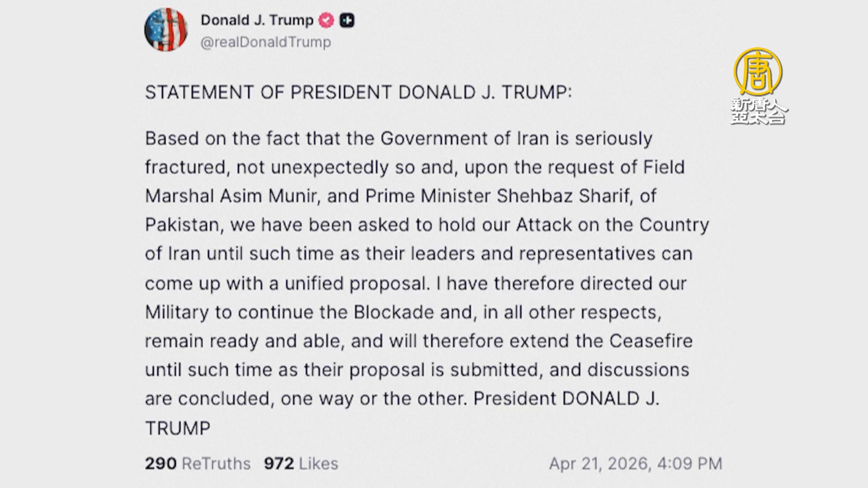Open the @realDonaldTrump handle link
868x488 pixels.
tap(265, 42)
